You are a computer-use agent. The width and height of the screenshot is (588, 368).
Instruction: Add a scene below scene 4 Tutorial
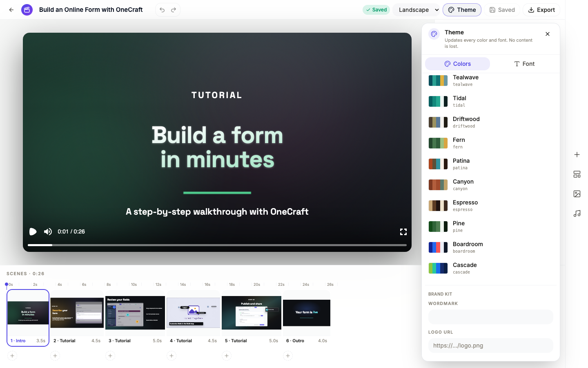[171, 356]
